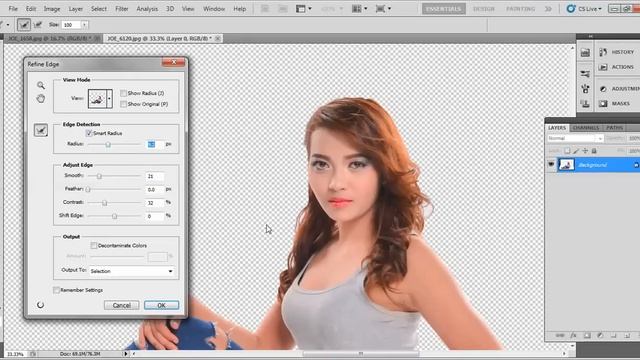This screenshot has width=640, height=360.
Task: Open the layer blend mode Normal dropdown
Action: coord(575,138)
